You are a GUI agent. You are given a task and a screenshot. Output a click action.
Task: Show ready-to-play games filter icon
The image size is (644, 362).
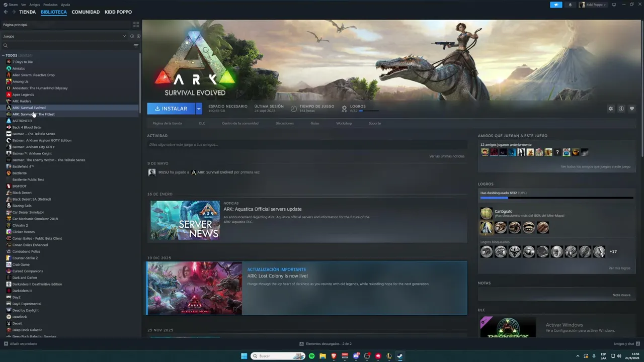click(x=138, y=36)
